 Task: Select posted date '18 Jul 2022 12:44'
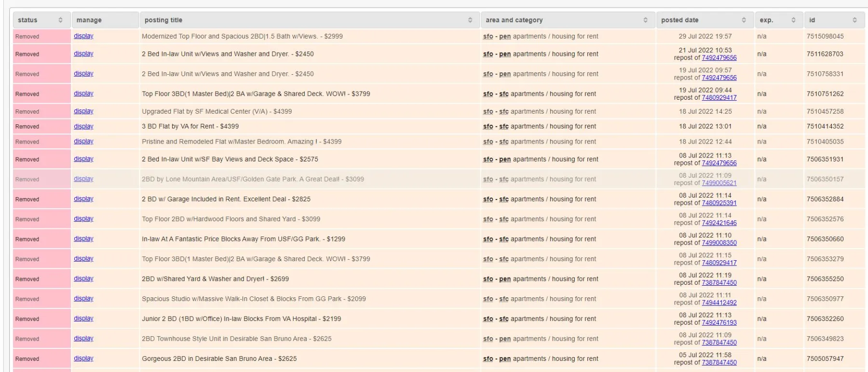click(x=705, y=142)
